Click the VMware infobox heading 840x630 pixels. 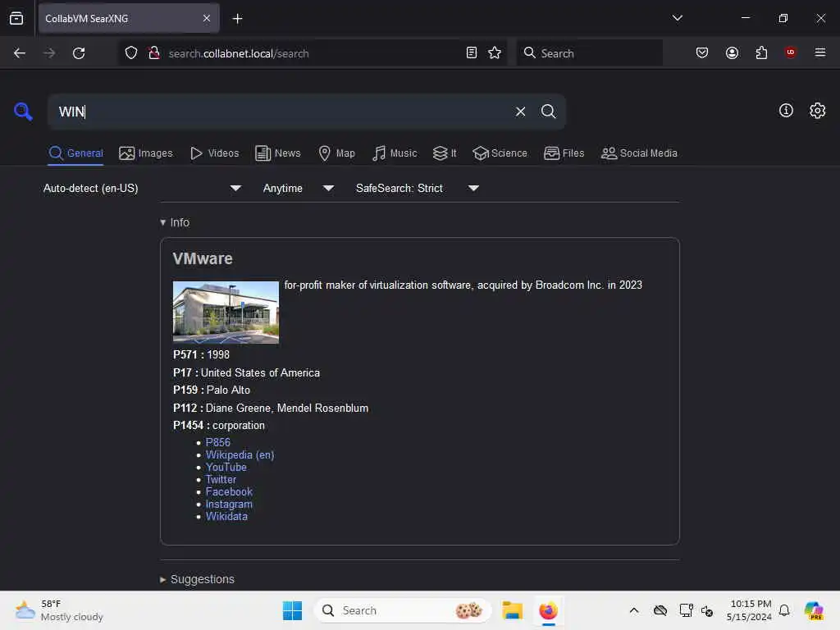point(203,258)
